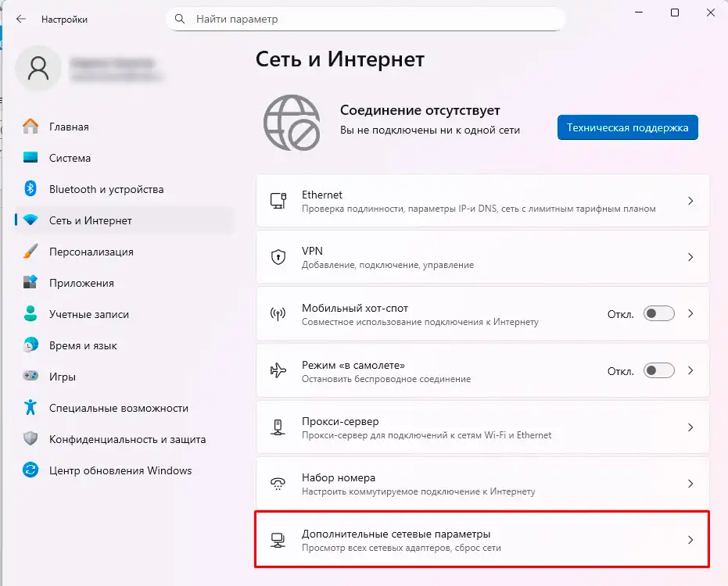
Task: Turn on Режим «в самолете»
Action: (658, 370)
